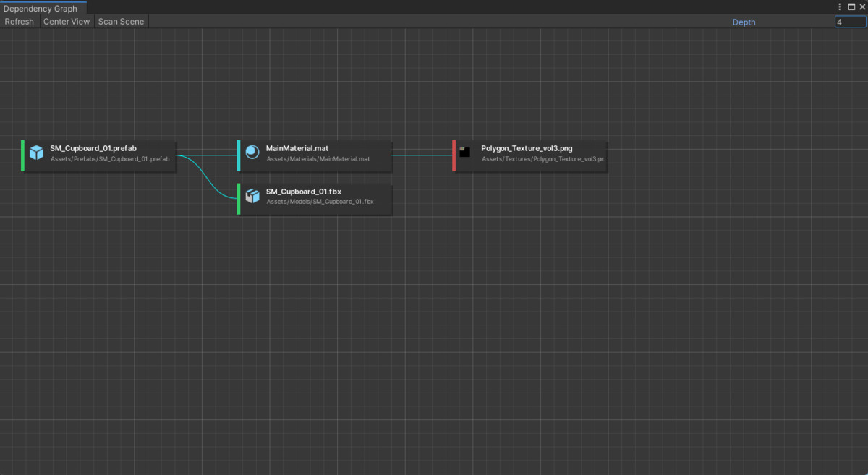
Task: Click the Center View button
Action: click(x=66, y=22)
